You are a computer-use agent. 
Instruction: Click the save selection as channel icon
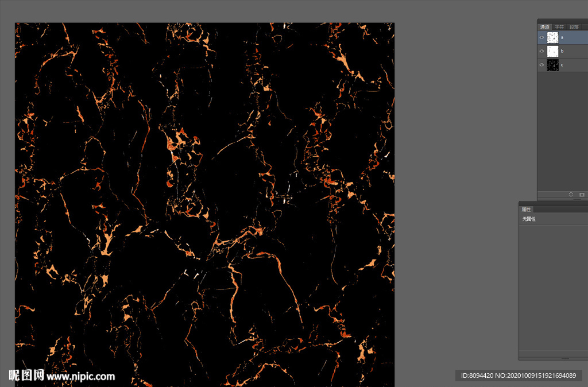[582, 195]
